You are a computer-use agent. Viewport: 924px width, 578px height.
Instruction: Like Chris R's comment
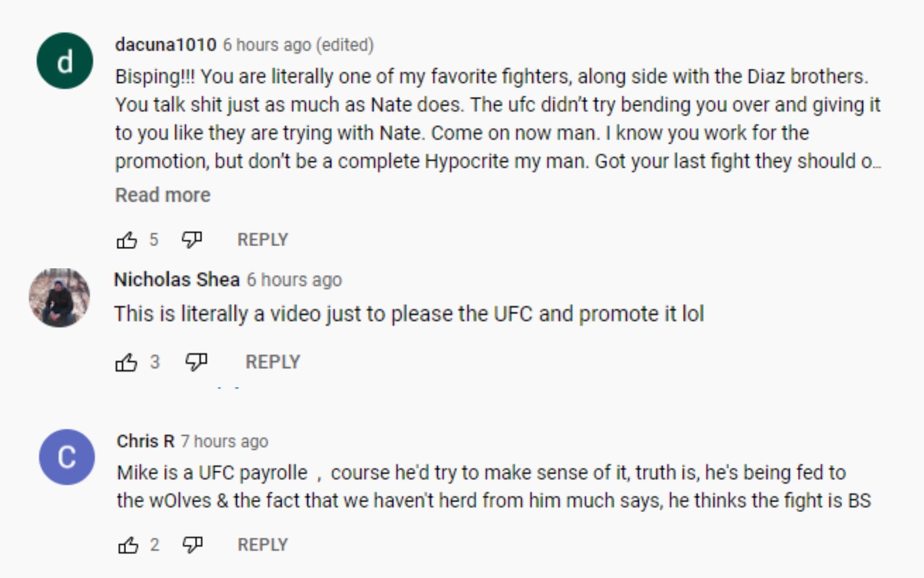pos(128,545)
